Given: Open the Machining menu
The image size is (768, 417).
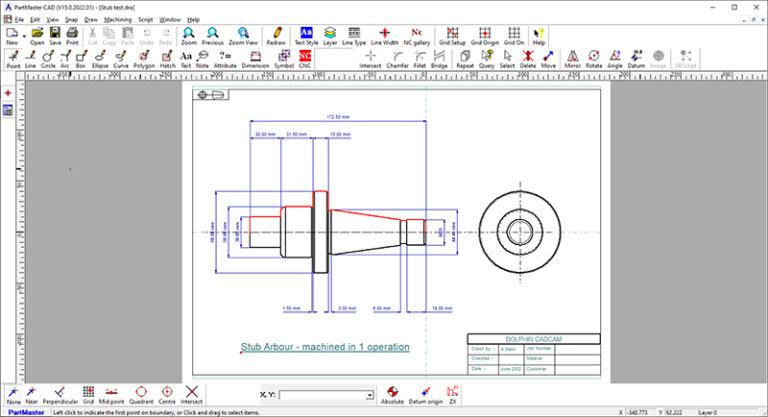Looking at the screenshot, I should click(x=118, y=20).
